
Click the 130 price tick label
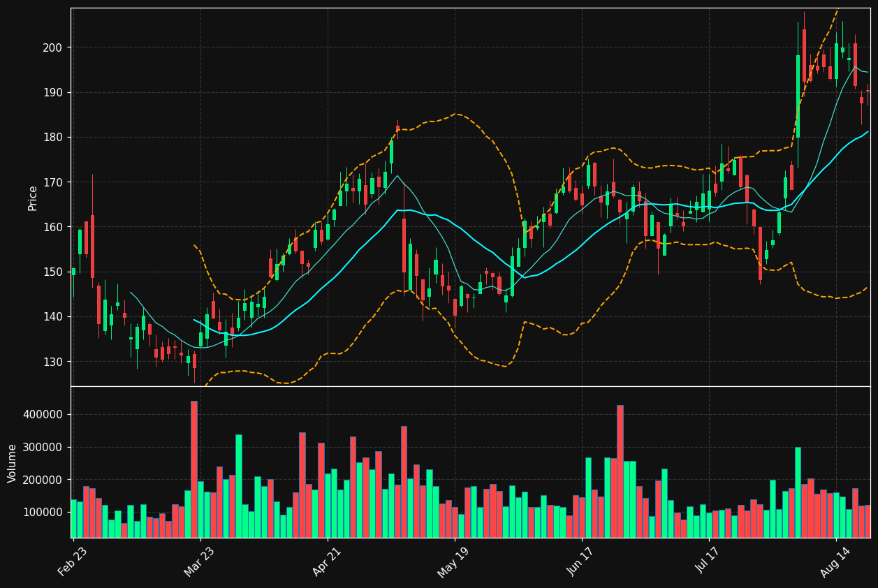(x=53, y=362)
